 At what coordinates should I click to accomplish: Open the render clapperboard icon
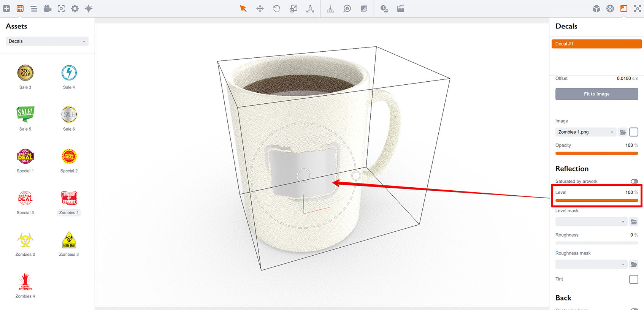pyautogui.click(x=401, y=8)
